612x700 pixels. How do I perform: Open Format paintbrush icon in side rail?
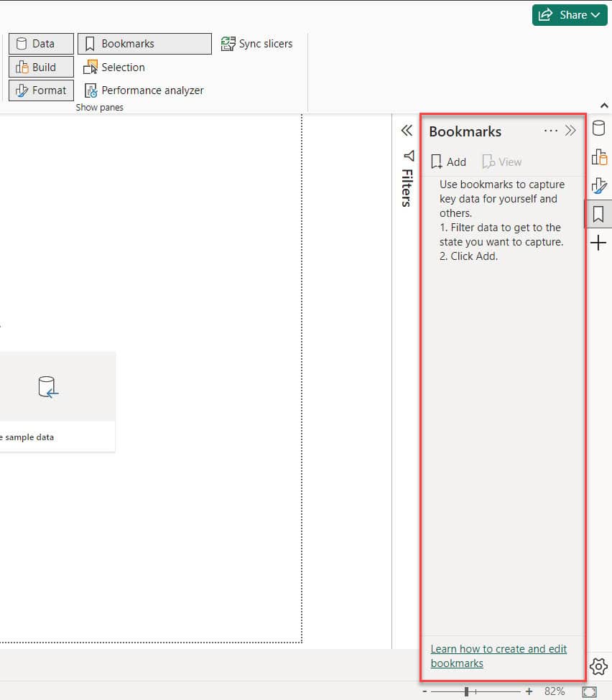[598, 186]
